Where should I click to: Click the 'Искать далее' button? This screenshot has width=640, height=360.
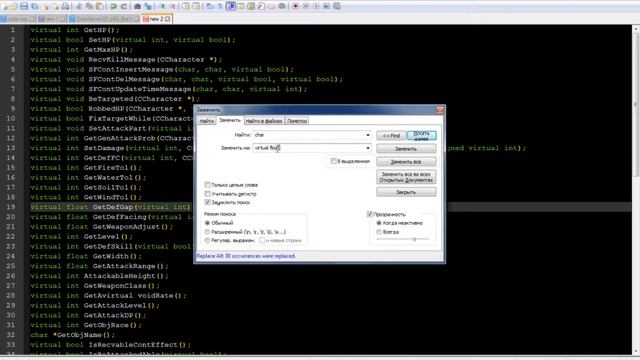(x=422, y=135)
